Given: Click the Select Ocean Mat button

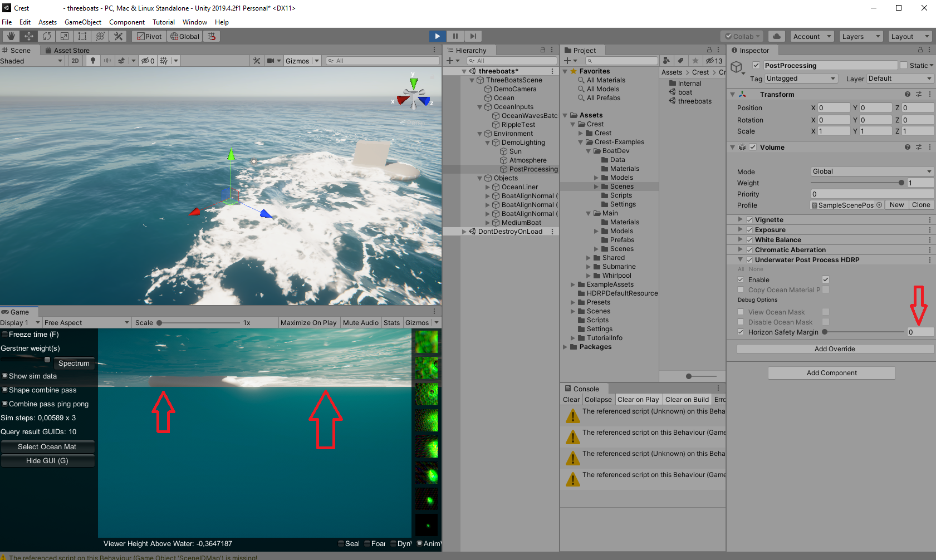Looking at the screenshot, I should click(x=48, y=446).
